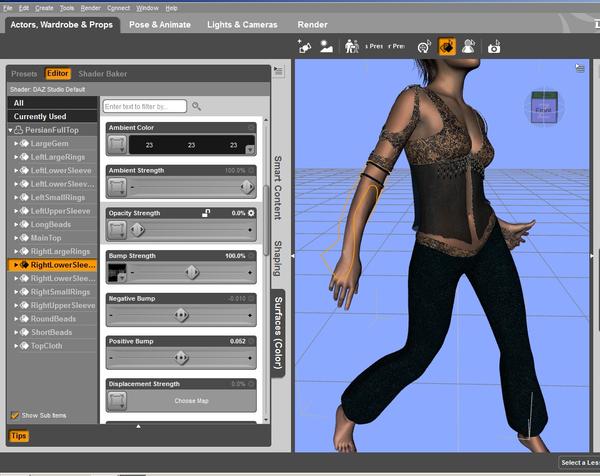Screen dimensions: 600x476
Task: Expand the LargeGem surface node
Action: [16, 143]
